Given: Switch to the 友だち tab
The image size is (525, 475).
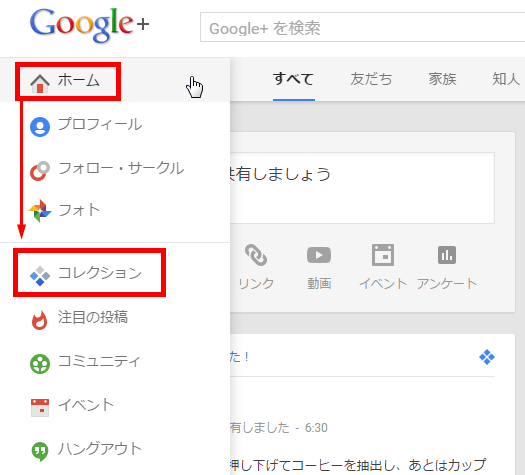Looking at the screenshot, I should coord(371,79).
